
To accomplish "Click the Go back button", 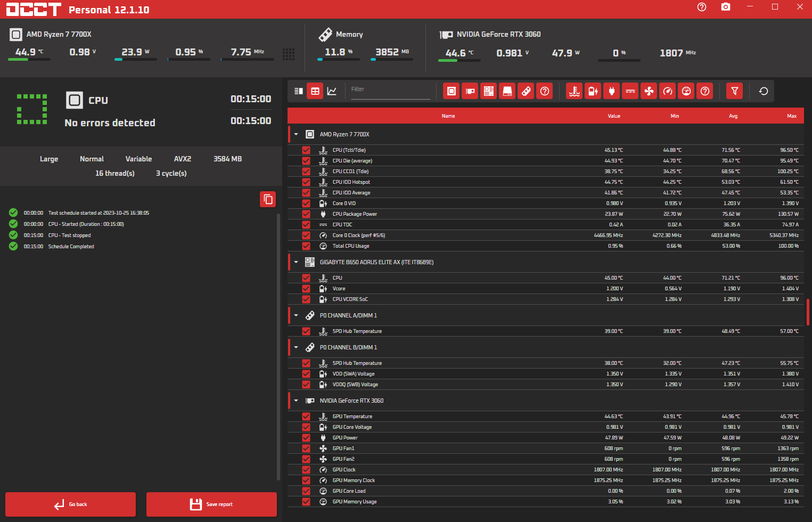I will pos(70,504).
